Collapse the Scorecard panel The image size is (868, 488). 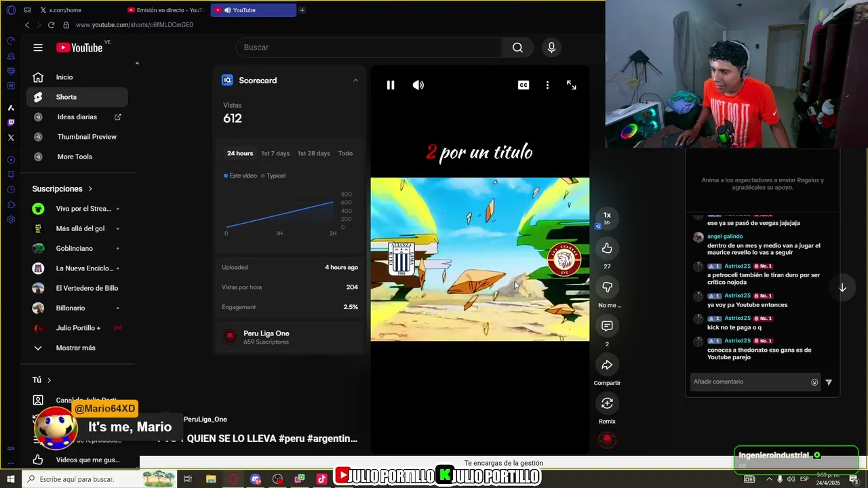(x=355, y=80)
